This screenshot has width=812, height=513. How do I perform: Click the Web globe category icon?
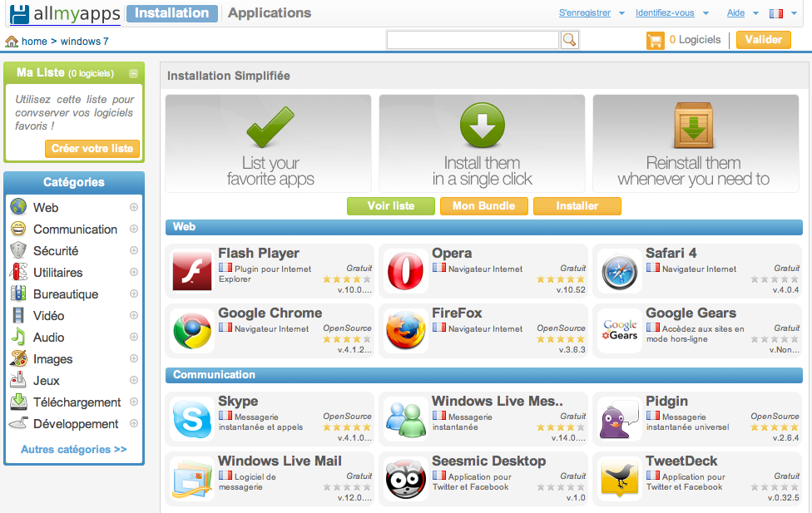pyautogui.click(x=18, y=206)
